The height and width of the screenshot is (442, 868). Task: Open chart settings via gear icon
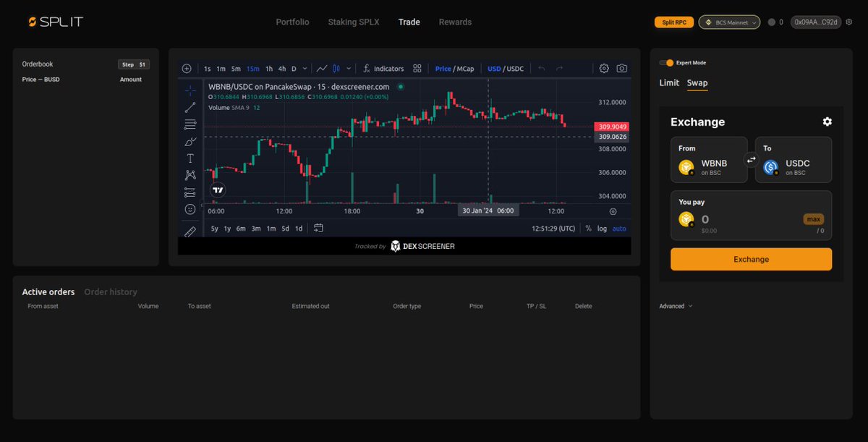604,69
